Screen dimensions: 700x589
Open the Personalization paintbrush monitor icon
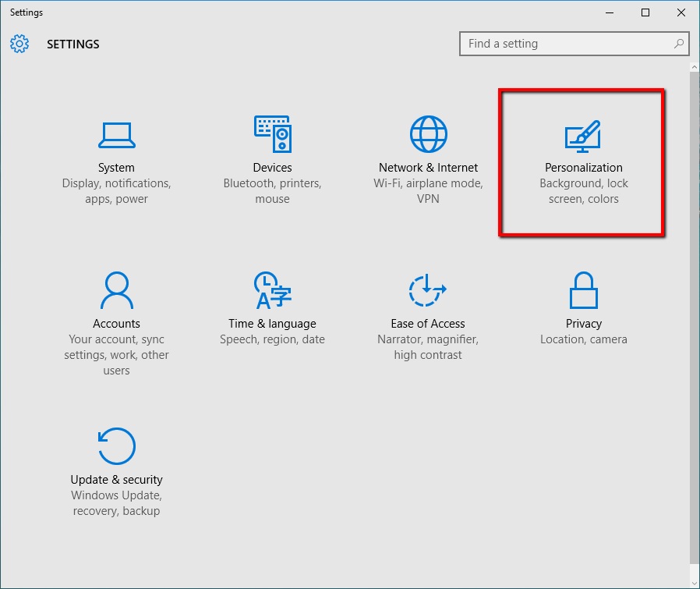(582, 137)
